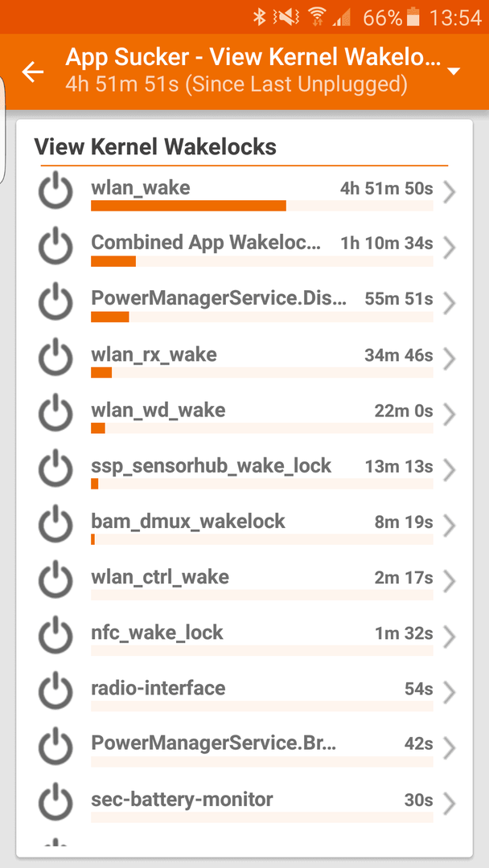This screenshot has height=868, width=489.
Task: Click power icon beside wlan_wake
Action: [x=55, y=191]
